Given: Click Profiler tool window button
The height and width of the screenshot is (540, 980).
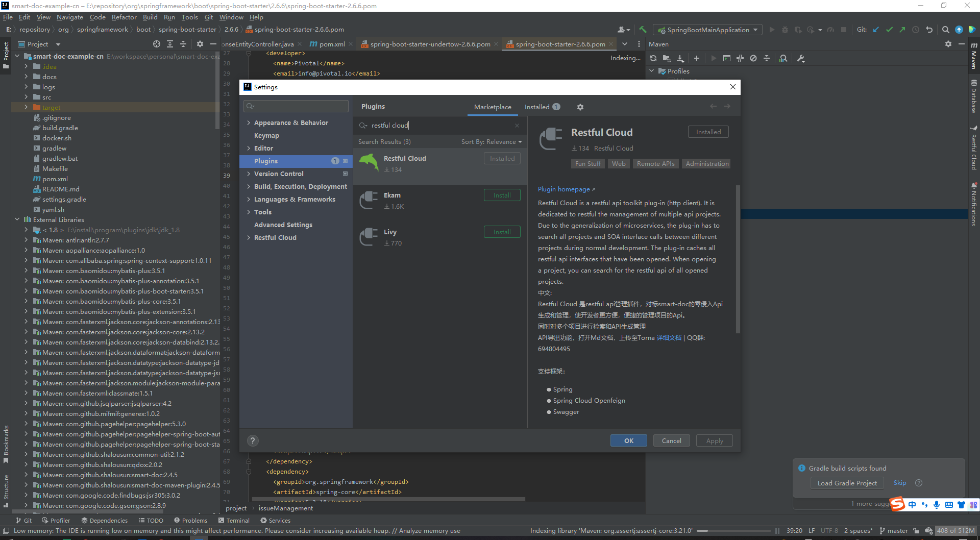Looking at the screenshot, I should 56,521.
